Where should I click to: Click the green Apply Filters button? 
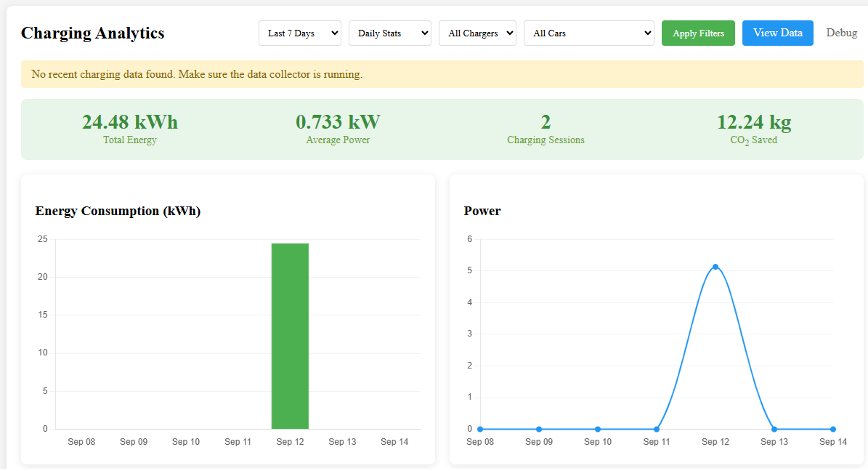[698, 33]
